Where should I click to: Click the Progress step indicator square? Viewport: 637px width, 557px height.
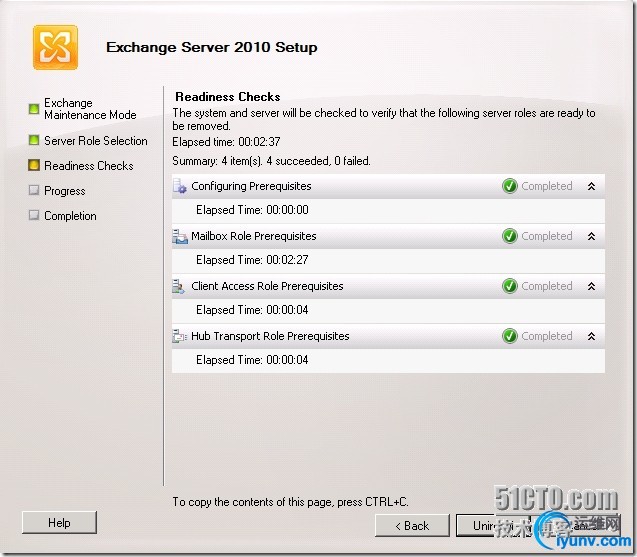[34, 190]
